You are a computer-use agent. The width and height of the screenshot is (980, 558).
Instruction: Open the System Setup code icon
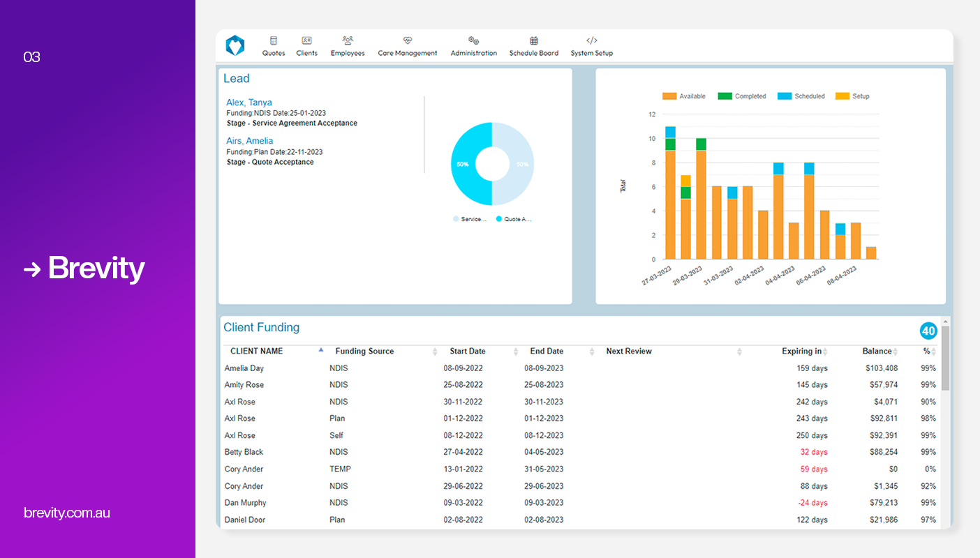(592, 40)
